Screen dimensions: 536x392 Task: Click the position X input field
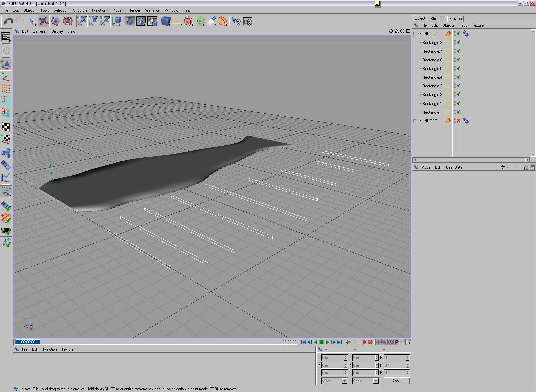[x=332, y=358]
